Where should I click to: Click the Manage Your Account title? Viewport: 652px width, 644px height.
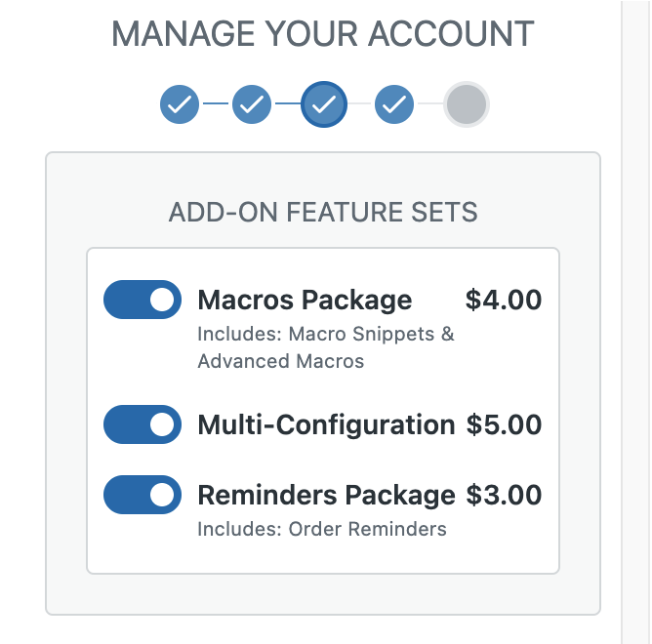tap(323, 34)
